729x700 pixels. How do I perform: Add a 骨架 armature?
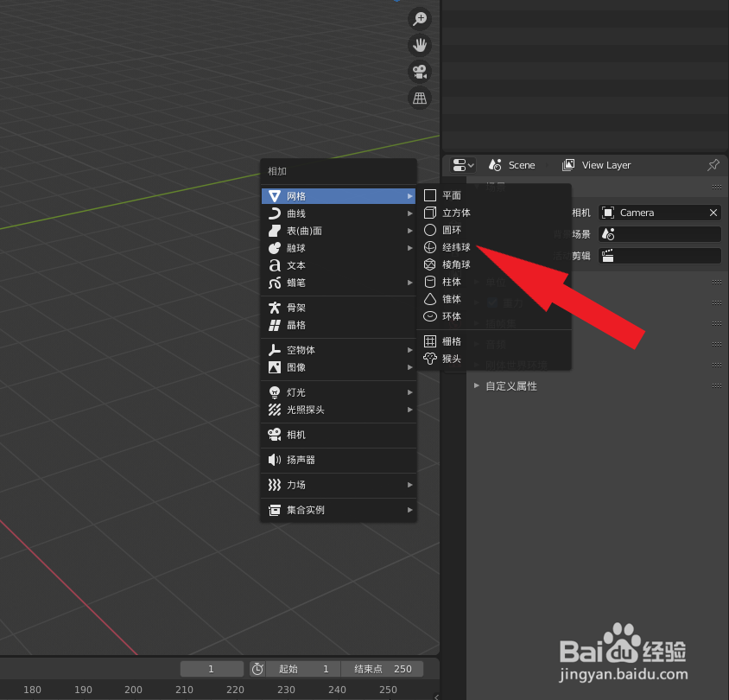coord(339,308)
